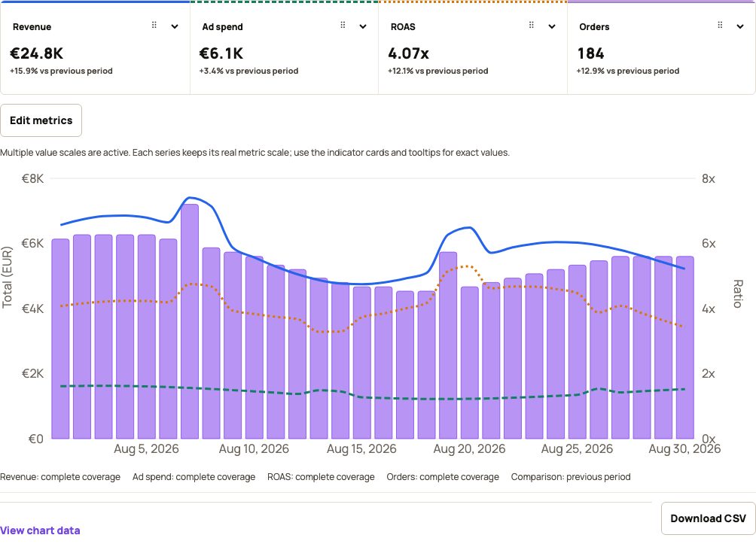Open the Revenue card dropdown chevron

[x=175, y=26]
